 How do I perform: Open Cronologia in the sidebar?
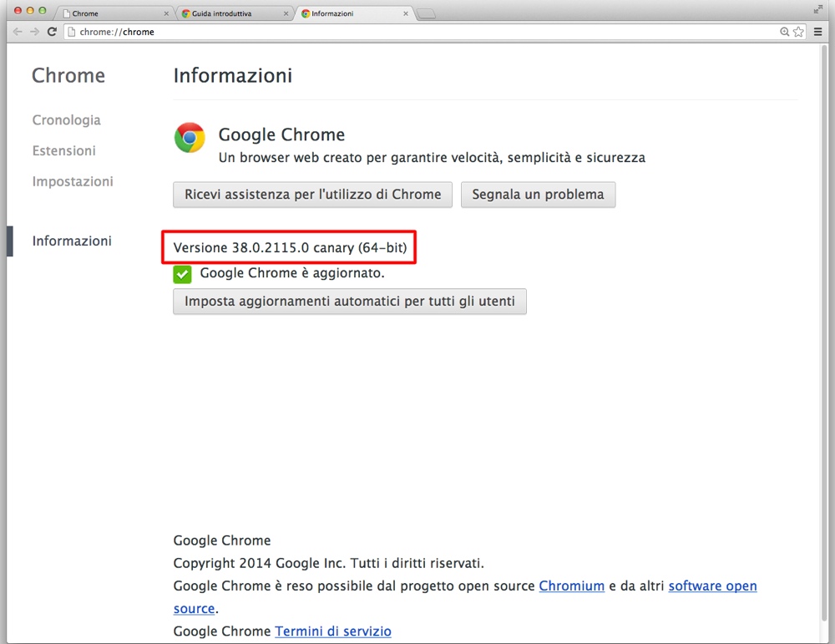pyautogui.click(x=66, y=120)
